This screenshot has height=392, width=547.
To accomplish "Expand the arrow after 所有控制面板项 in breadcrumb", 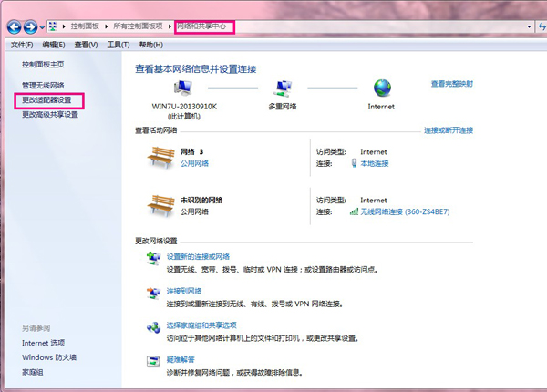I will [169, 27].
